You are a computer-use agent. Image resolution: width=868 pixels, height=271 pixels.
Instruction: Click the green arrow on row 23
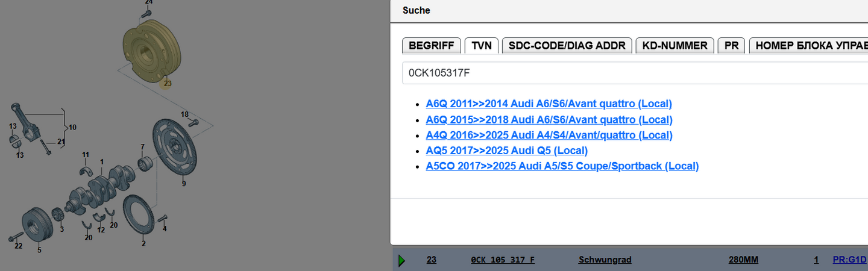click(x=401, y=260)
